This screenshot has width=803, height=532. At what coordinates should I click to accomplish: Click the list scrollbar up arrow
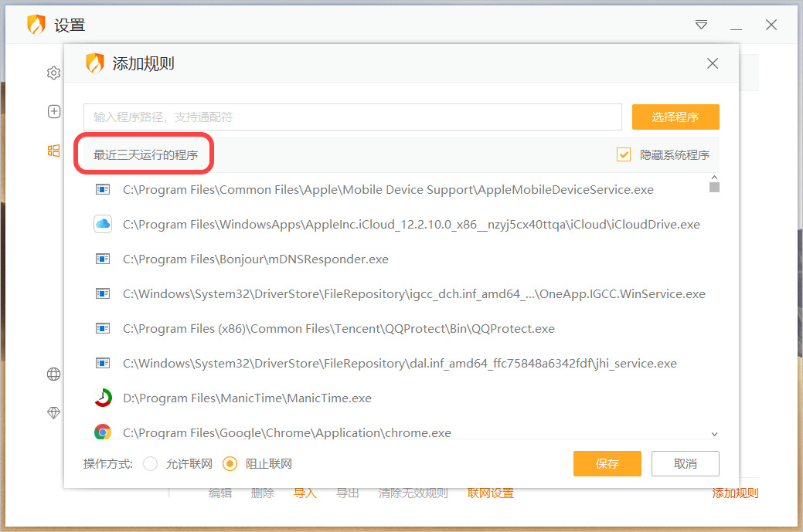click(714, 177)
